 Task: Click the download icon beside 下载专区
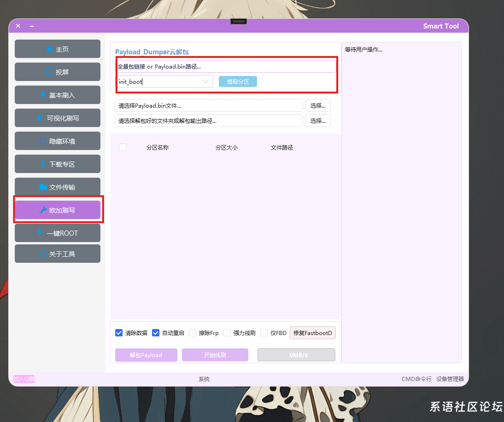[43, 164]
